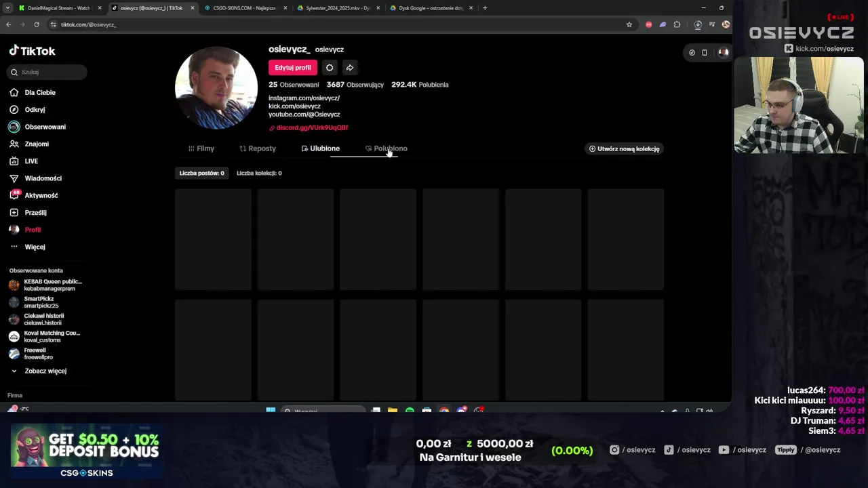The image size is (868, 488).
Task: Open a new browser tab
Action: (485, 8)
